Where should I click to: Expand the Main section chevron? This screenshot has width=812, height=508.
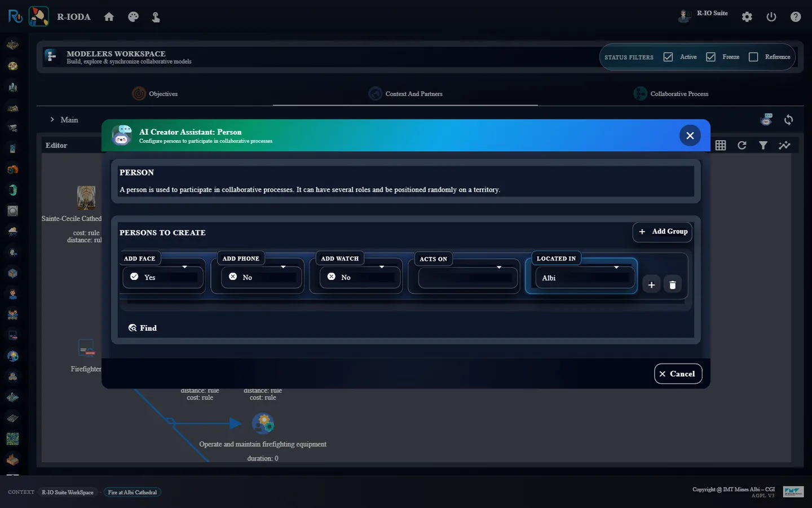pyautogui.click(x=52, y=120)
